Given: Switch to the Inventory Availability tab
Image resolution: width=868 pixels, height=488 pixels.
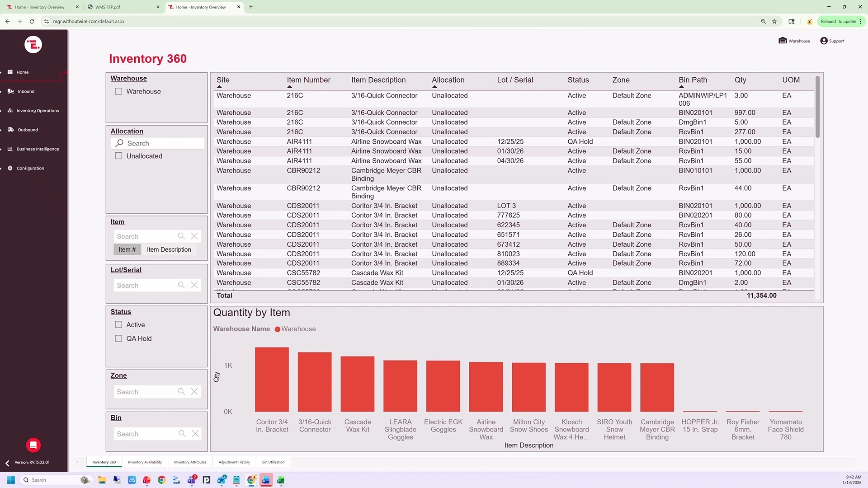Looking at the screenshot, I should coord(145,462).
